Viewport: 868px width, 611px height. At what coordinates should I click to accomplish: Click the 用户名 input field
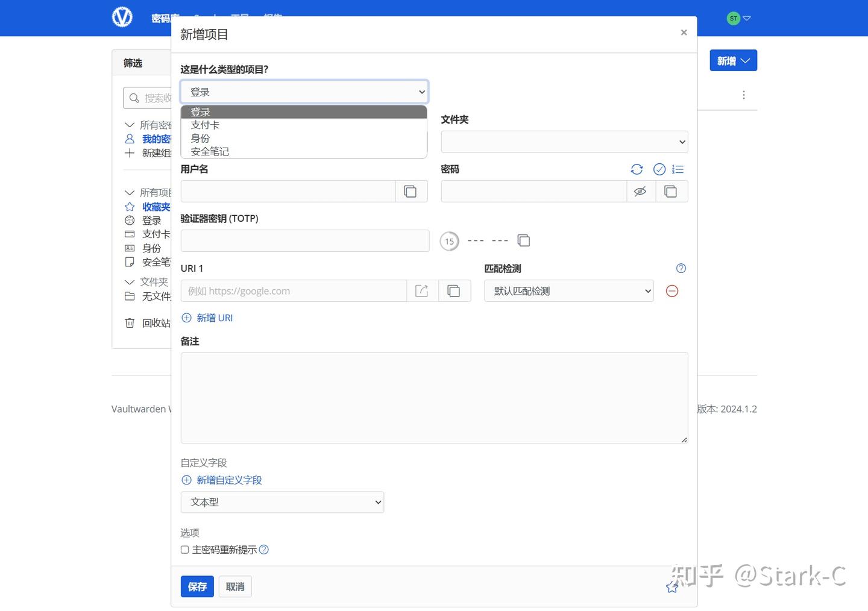click(288, 191)
